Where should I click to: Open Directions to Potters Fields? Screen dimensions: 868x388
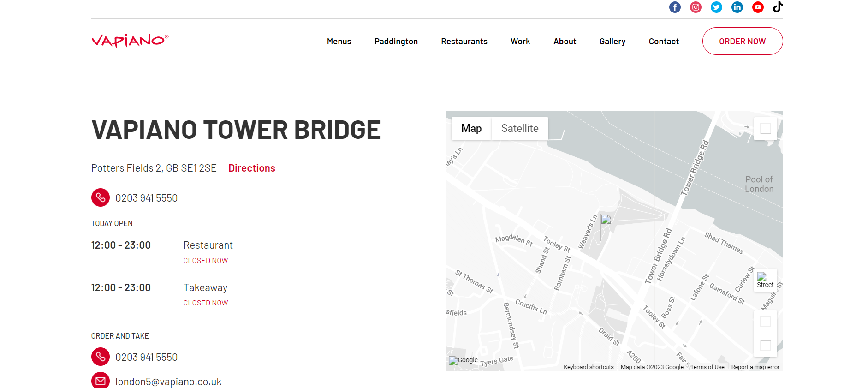(252, 168)
